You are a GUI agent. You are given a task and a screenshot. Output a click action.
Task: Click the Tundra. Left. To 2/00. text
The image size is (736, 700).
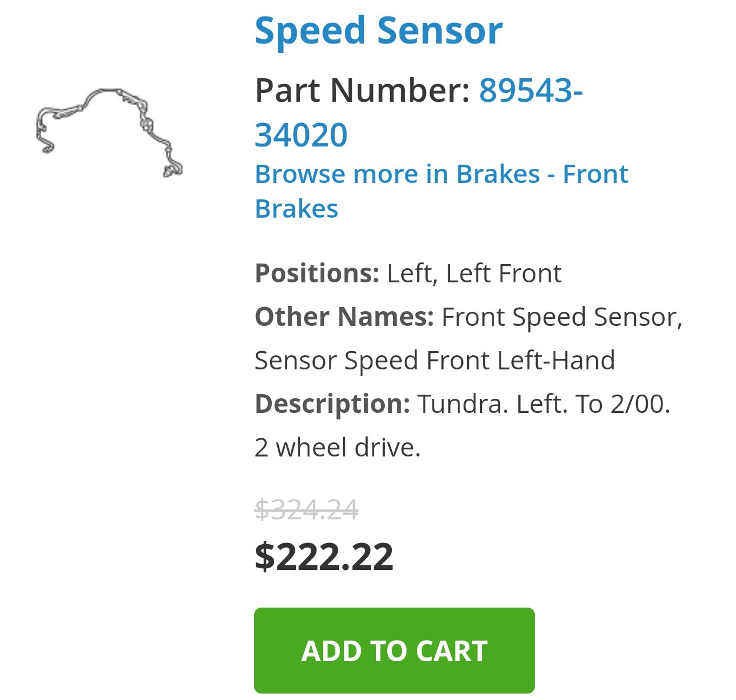pos(544,404)
